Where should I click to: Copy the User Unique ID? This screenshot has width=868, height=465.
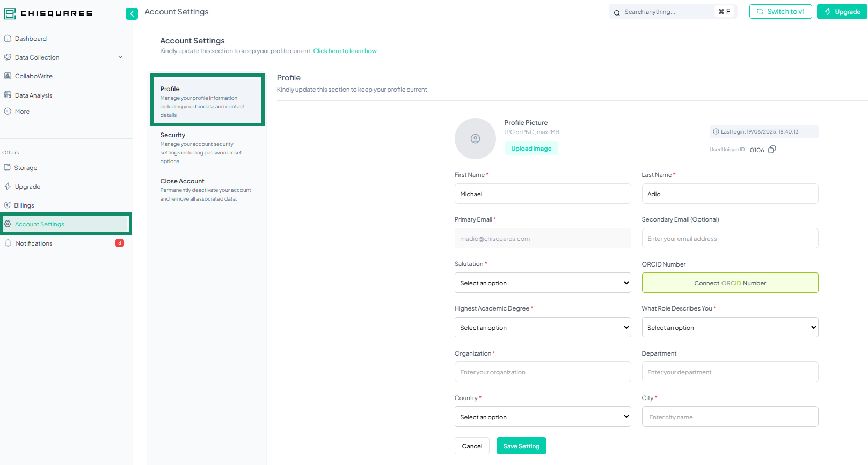[x=771, y=150]
